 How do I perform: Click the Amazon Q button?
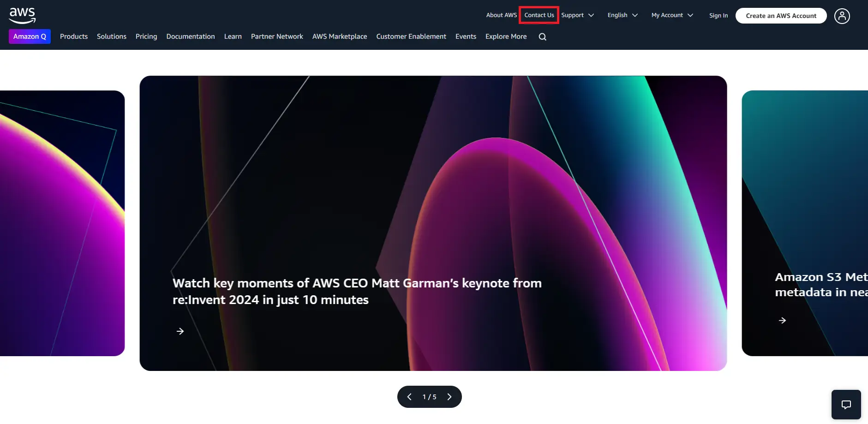pyautogui.click(x=30, y=36)
